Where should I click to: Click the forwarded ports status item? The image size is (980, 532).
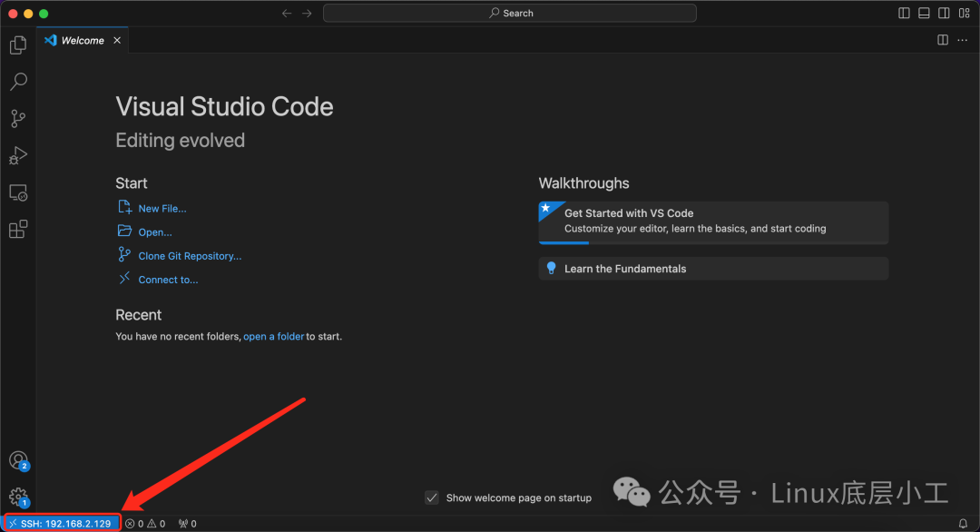[188, 524]
